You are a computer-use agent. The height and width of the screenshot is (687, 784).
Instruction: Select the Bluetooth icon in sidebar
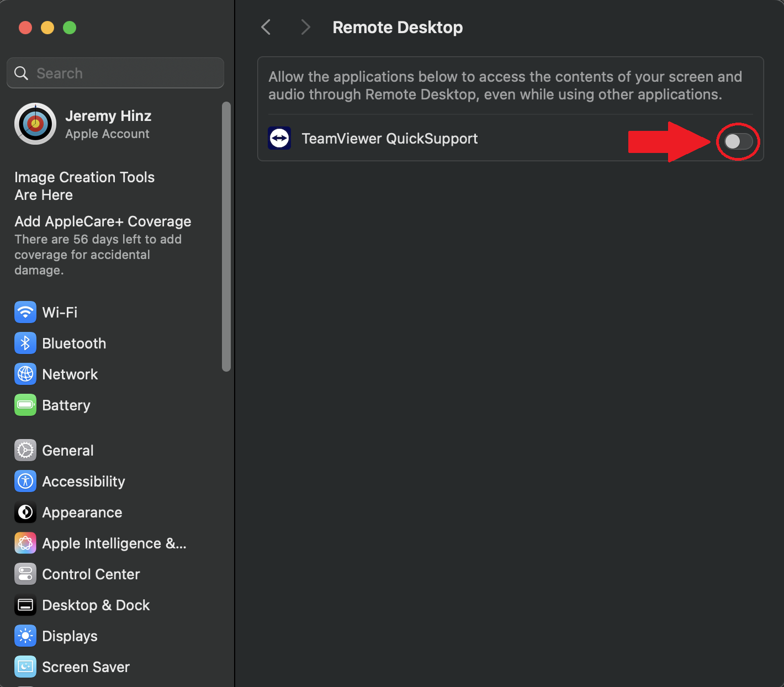pyautogui.click(x=25, y=343)
